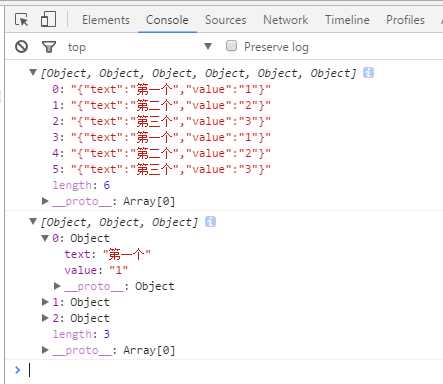Expand __proto__: Object under entry 0
This screenshot has height=384, width=443.
[57, 286]
